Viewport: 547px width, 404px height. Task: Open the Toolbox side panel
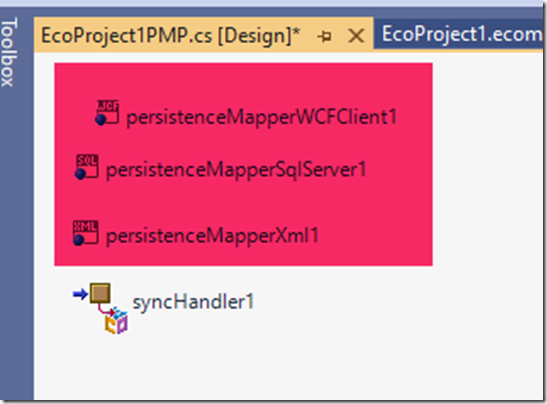(8, 52)
